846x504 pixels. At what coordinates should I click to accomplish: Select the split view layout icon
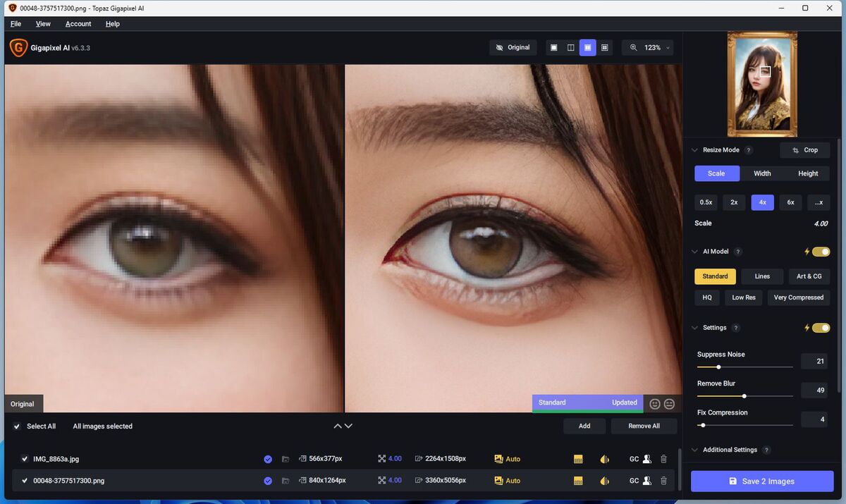pos(571,48)
